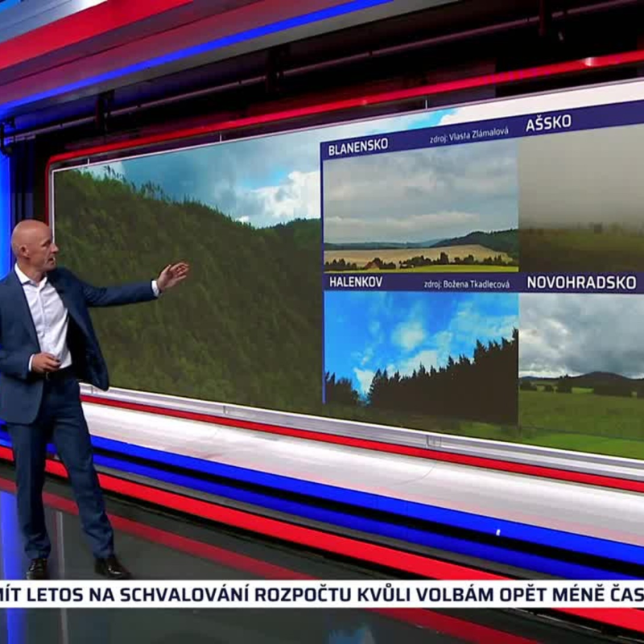Viewport: 644px width, 644px height.
Task: Select the HALENKOV region label
Action: pos(355,282)
